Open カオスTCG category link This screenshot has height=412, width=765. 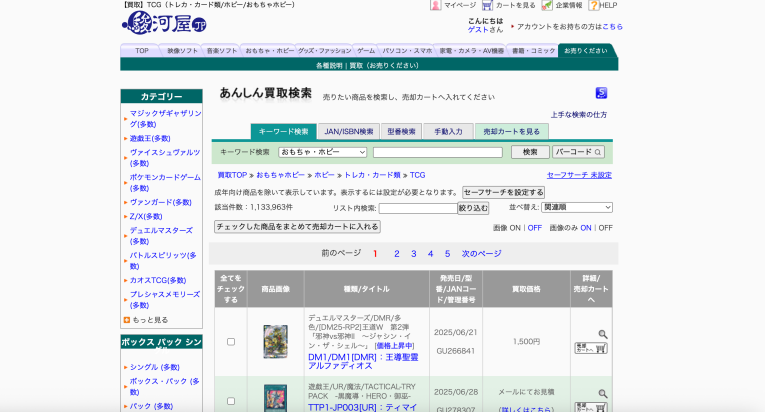tap(158, 281)
